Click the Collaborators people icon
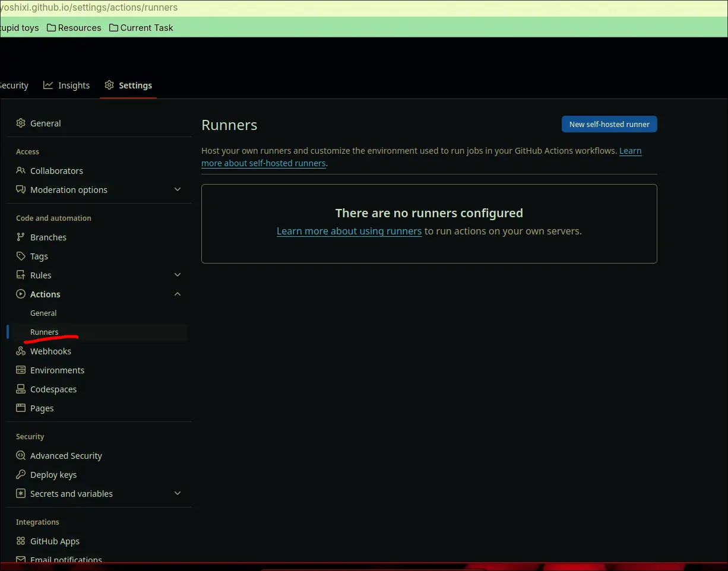 click(21, 170)
